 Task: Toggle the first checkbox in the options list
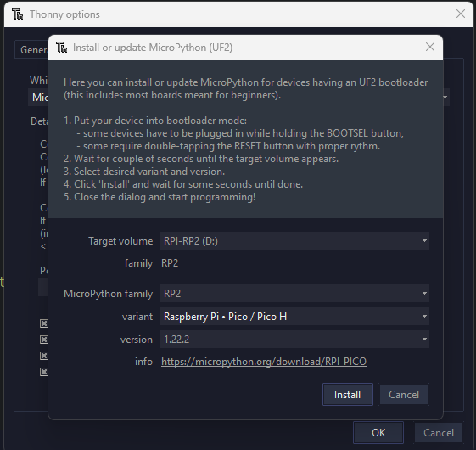click(44, 323)
